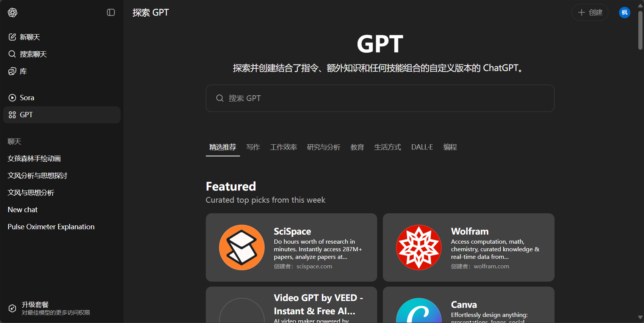The width and height of the screenshot is (644, 323).
Task: Switch to the 工作效率 tab
Action: (284, 147)
